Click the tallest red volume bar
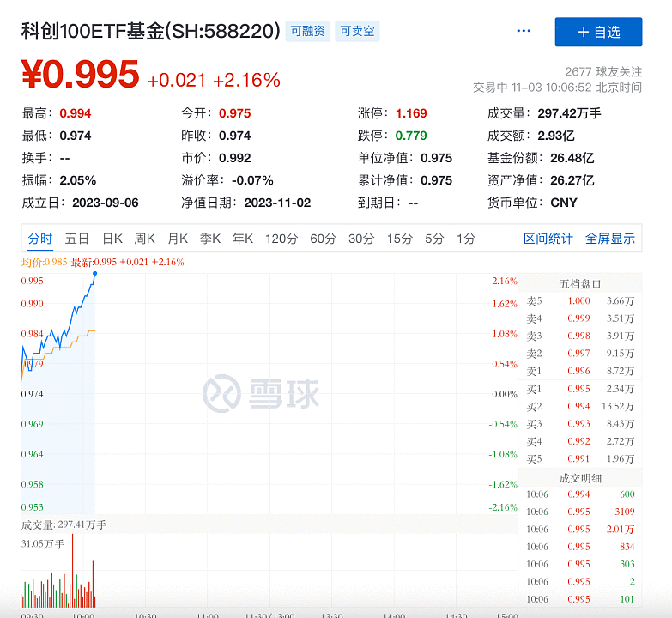 (x=72, y=571)
